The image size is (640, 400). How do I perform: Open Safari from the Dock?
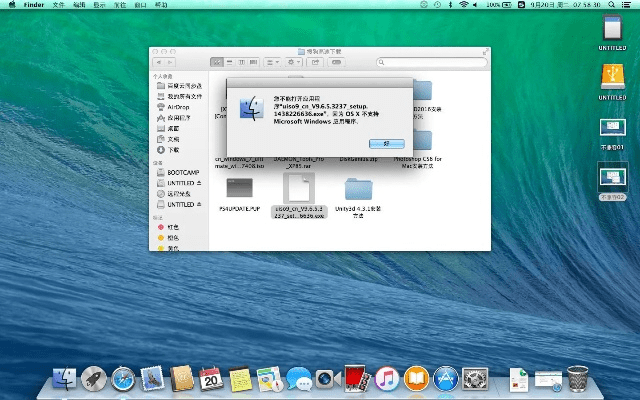click(x=123, y=379)
